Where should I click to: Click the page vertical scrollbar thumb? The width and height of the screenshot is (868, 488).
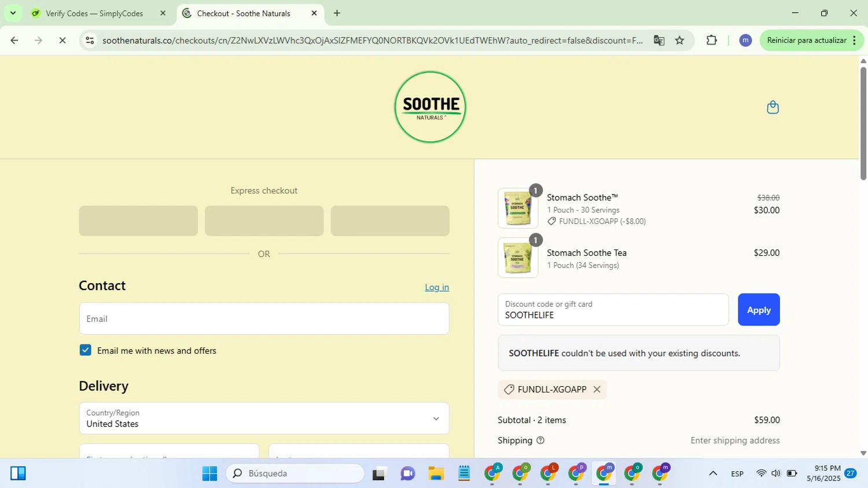[x=863, y=123]
